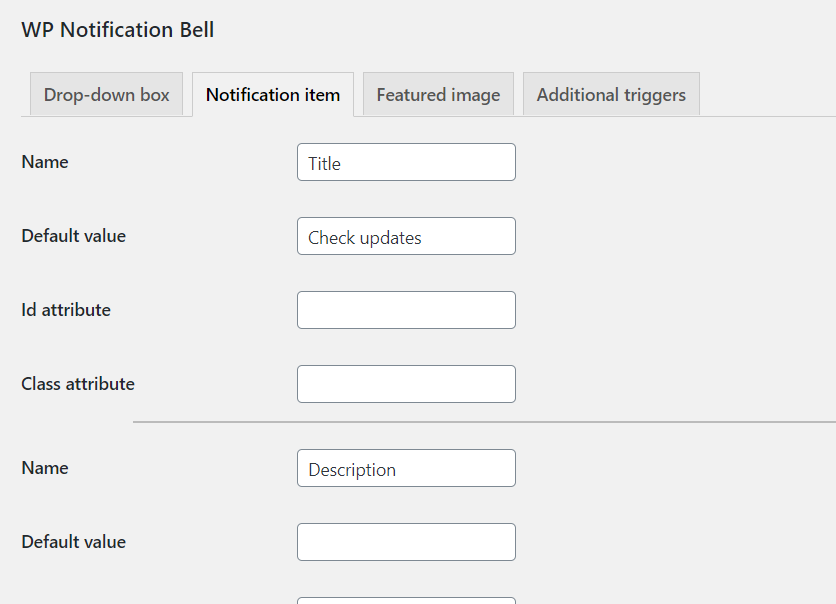Select the Name field containing Description
The image size is (836, 604).
click(x=406, y=468)
